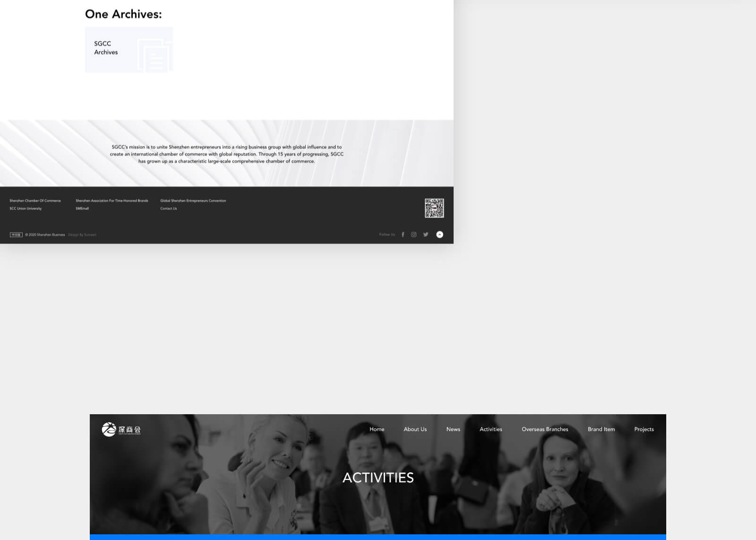756x540 pixels.
Task: Select News in the navigation bar
Action: tap(453, 429)
